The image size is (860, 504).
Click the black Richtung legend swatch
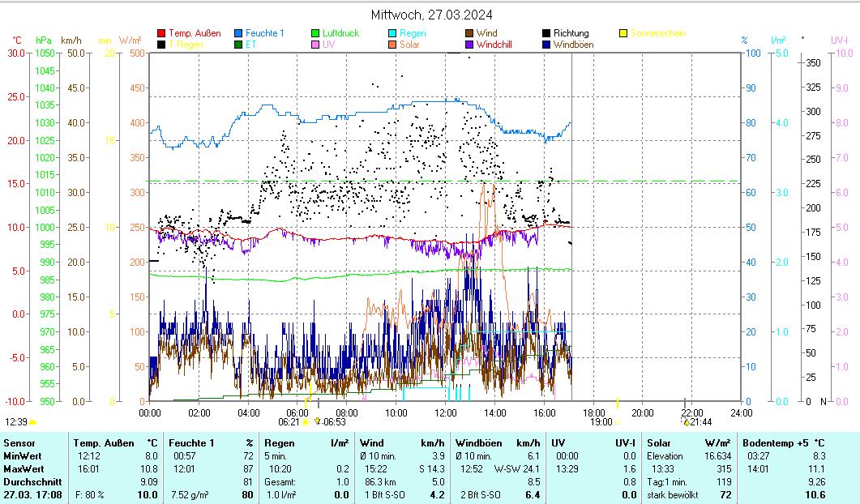tap(546, 33)
